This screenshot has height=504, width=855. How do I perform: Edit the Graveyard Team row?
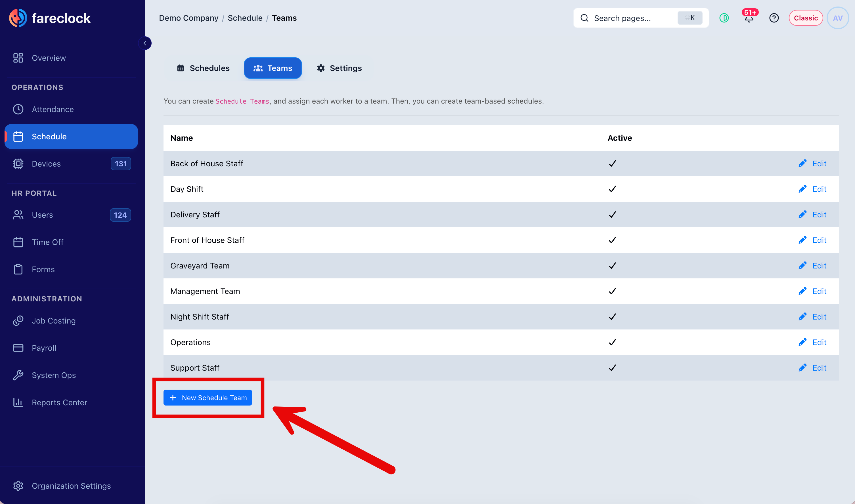[812, 266]
